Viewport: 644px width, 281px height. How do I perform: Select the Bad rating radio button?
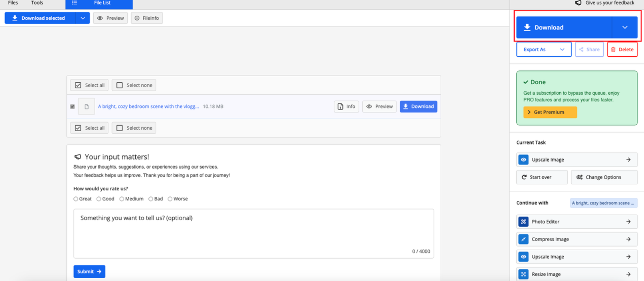click(151, 199)
